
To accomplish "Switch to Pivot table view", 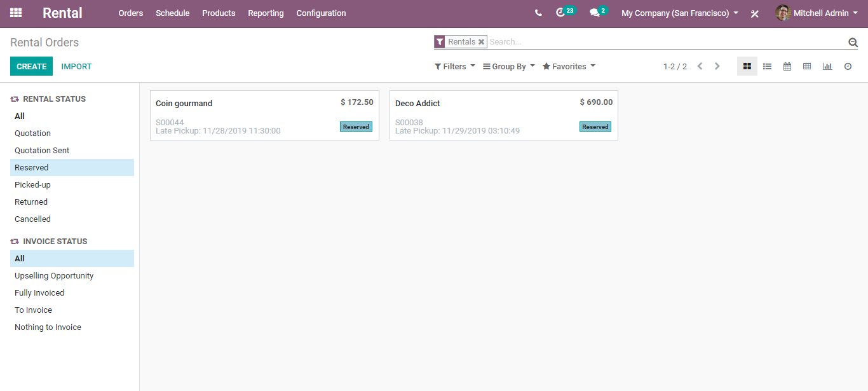I will point(807,66).
